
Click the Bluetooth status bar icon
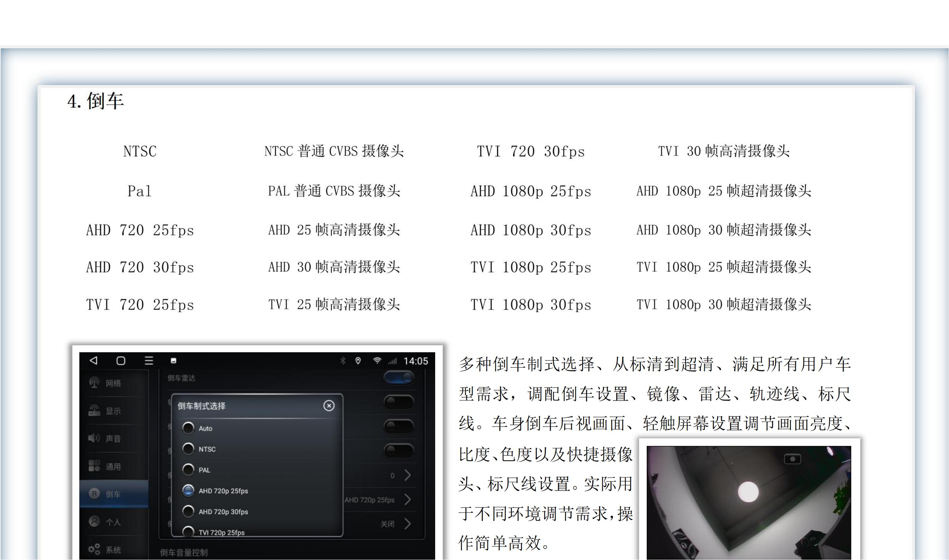pos(343,361)
